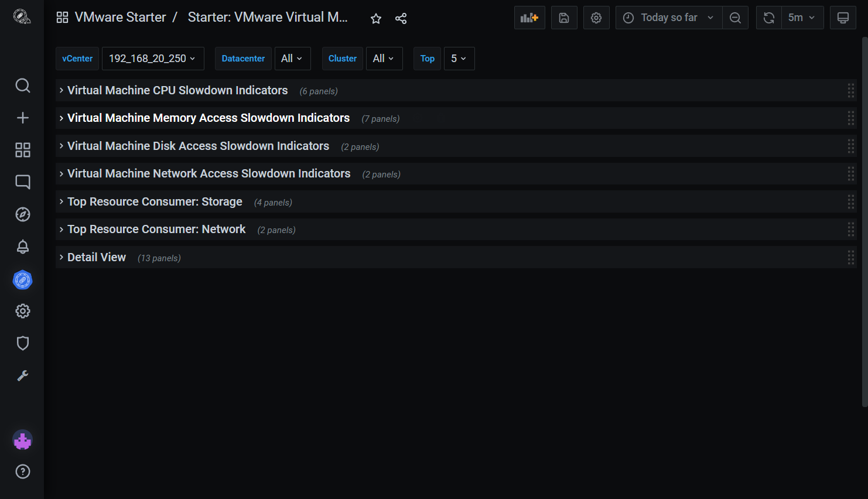
Task: Open the comment panel icon in sidebar
Action: (x=22, y=182)
